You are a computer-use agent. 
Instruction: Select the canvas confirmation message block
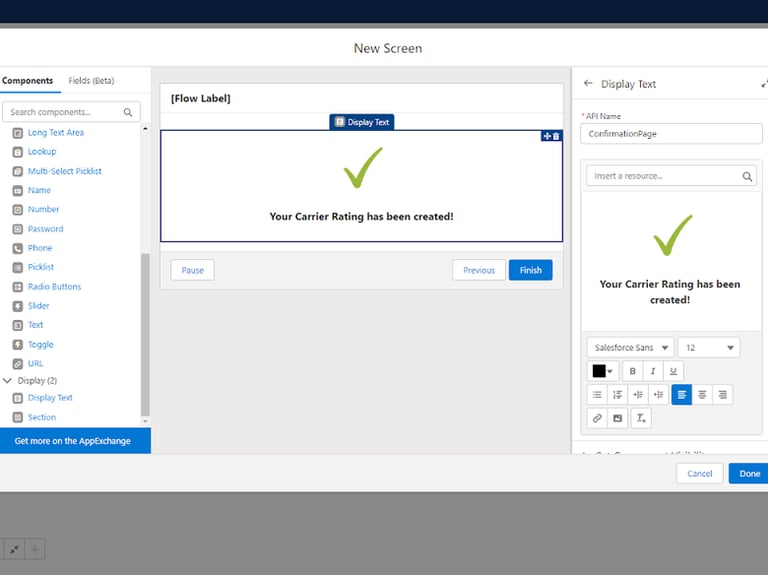pos(361,186)
